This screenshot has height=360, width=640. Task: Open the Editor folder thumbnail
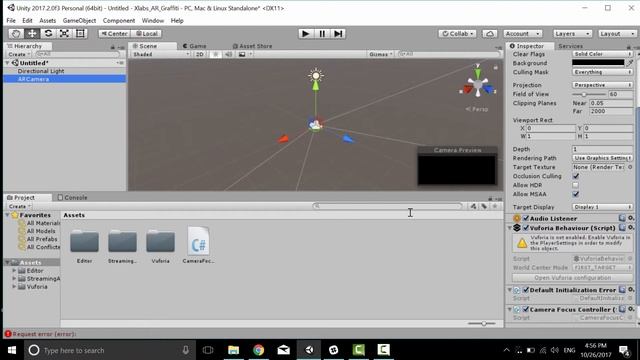84,242
